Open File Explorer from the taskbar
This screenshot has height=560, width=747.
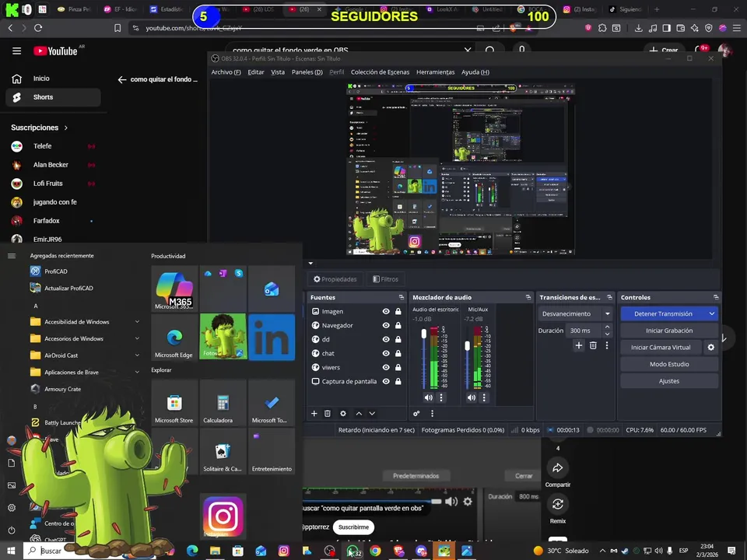tap(215, 551)
